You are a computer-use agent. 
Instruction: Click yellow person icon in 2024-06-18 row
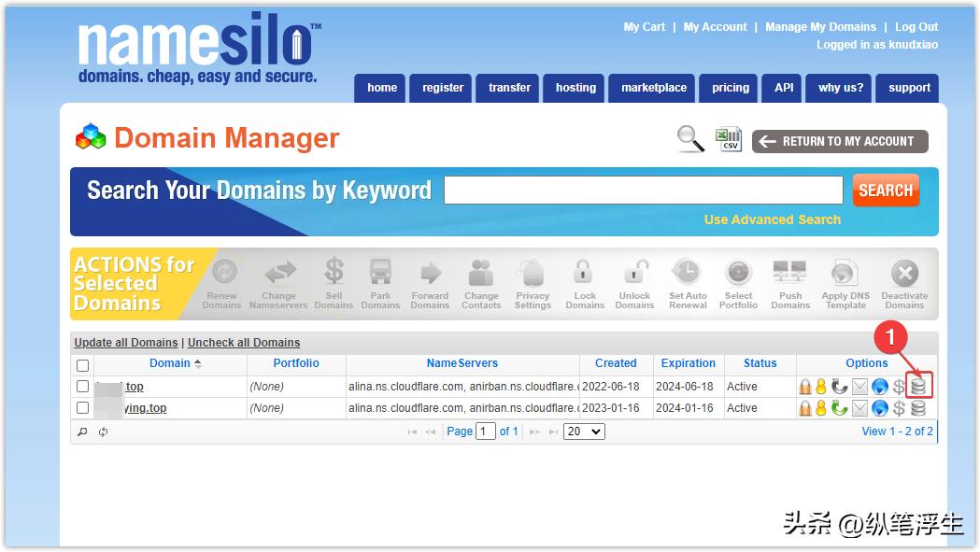[821, 387]
